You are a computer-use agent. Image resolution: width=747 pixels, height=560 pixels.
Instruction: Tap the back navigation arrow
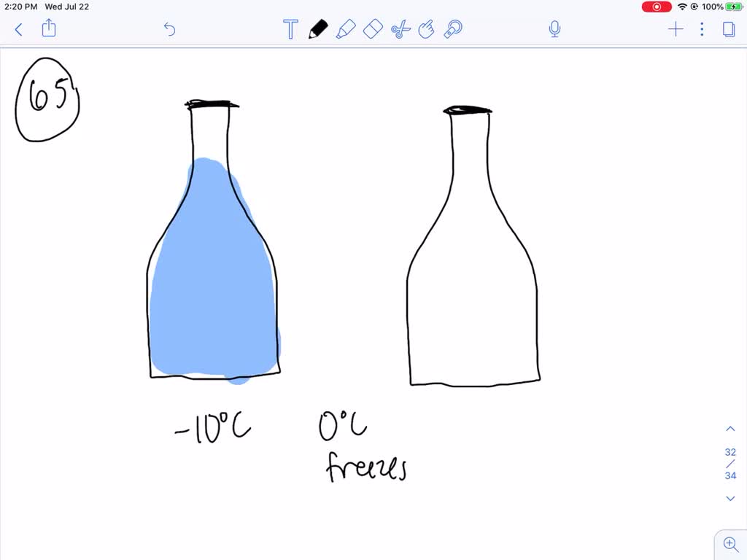18,29
